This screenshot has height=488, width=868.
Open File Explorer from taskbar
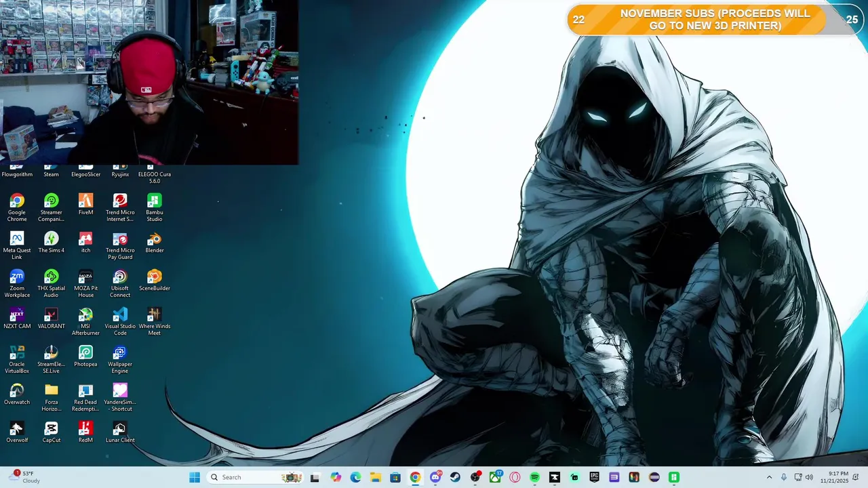pyautogui.click(x=376, y=477)
